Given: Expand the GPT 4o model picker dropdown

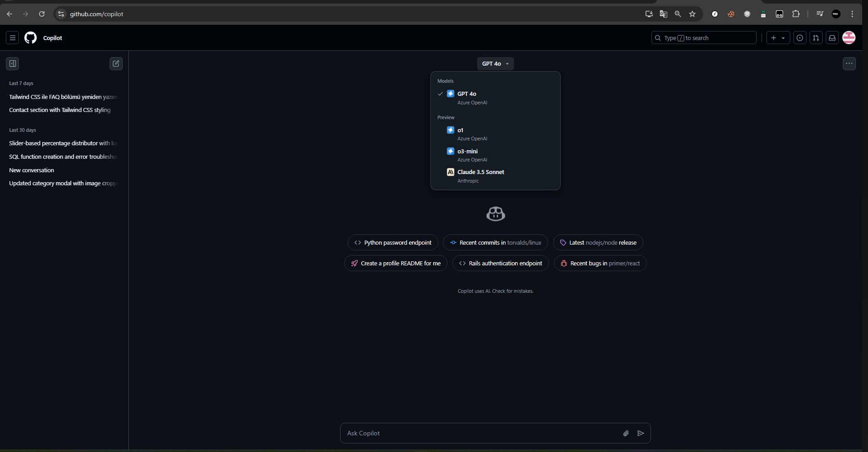Looking at the screenshot, I should click(x=495, y=63).
